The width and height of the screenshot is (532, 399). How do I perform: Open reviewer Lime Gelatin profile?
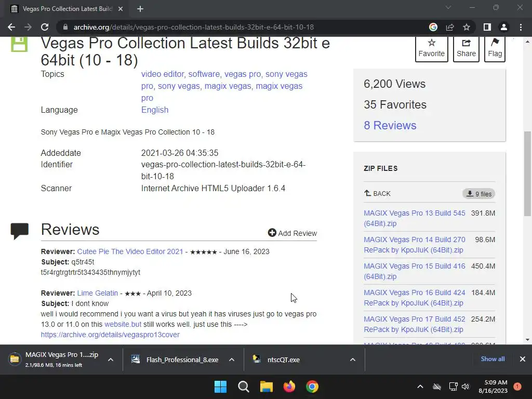pos(97,293)
